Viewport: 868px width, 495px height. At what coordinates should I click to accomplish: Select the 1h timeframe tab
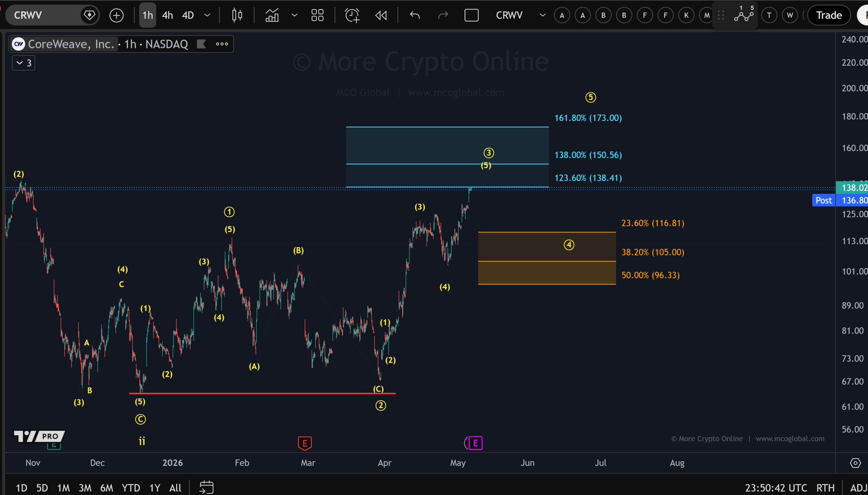point(148,16)
